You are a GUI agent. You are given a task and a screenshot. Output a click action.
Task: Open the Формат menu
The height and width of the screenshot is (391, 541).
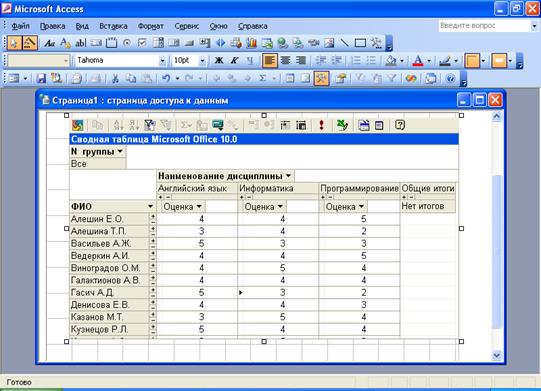click(x=151, y=26)
